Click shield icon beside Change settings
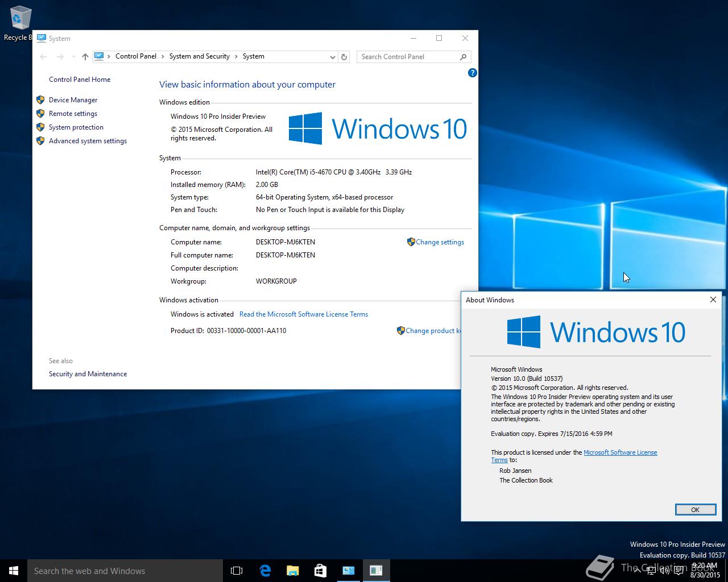The image size is (728, 582). [x=411, y=242]
